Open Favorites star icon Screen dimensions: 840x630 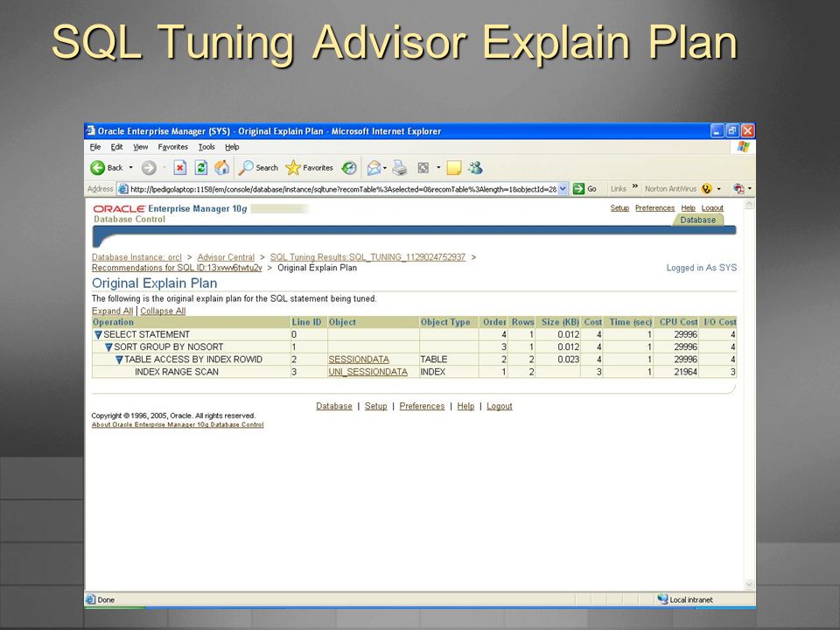pos(293,168)
